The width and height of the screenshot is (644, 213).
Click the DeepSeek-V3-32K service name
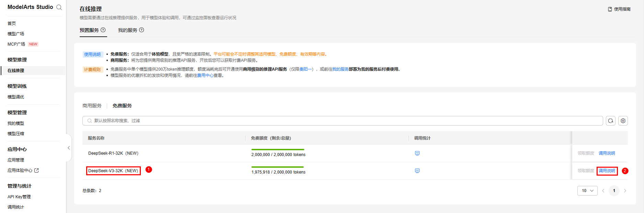pyautogui.click(x=113, y=171)
